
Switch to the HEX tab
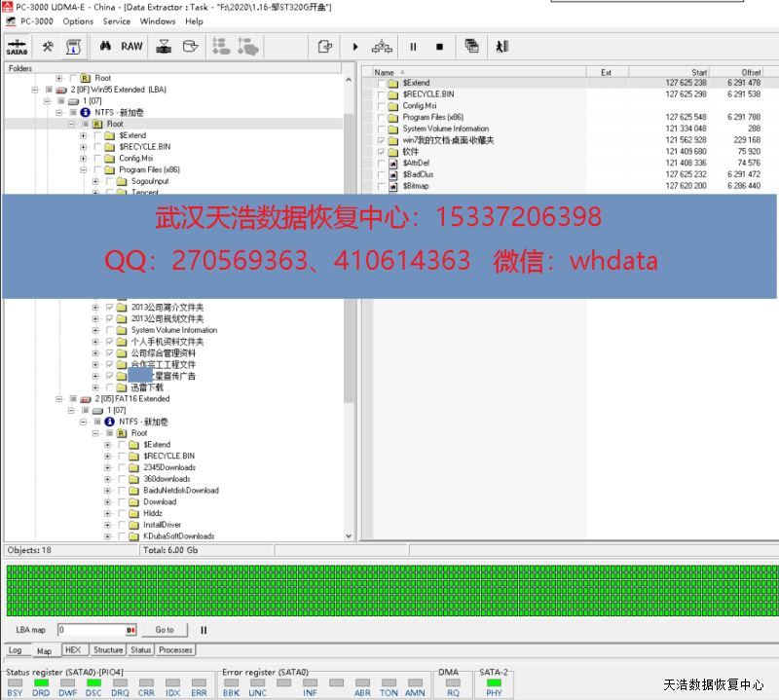(x=73, y=649)
